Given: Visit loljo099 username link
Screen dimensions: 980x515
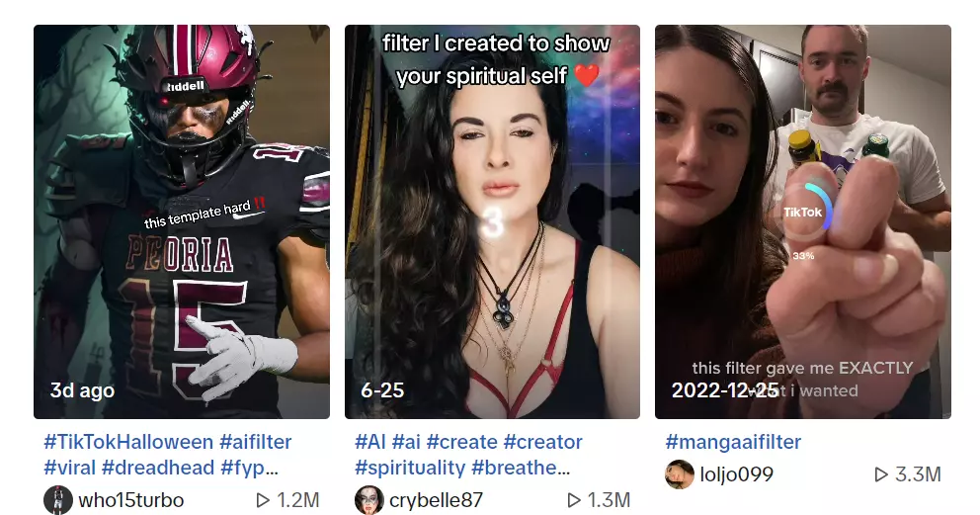Looking at the screenshot, I should click(737, 474).
